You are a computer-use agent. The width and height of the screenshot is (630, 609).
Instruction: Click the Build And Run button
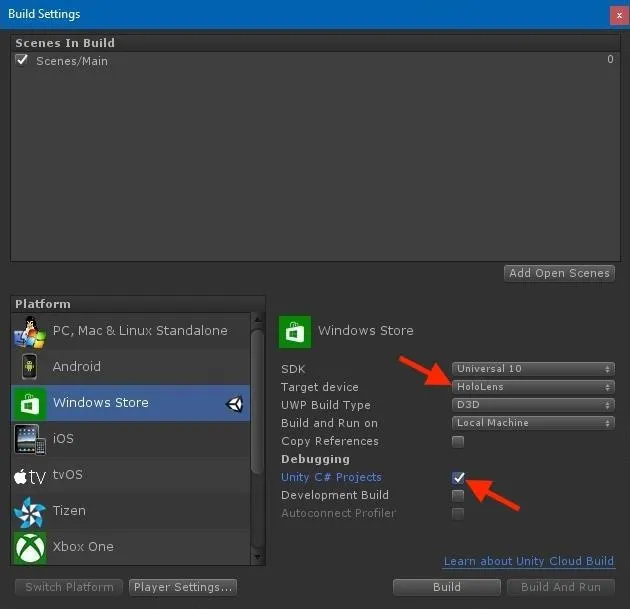coord(561,587)
